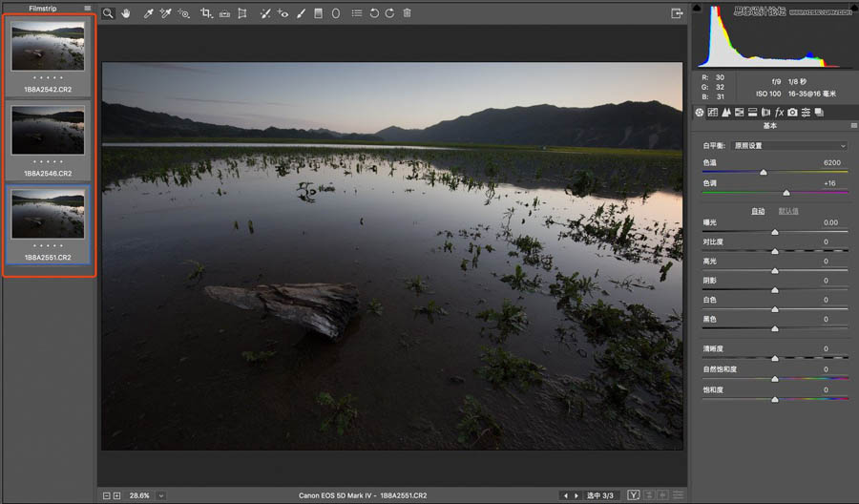
Task: Open the before/after preview preferences icon
Action: [x=679, y=495]
